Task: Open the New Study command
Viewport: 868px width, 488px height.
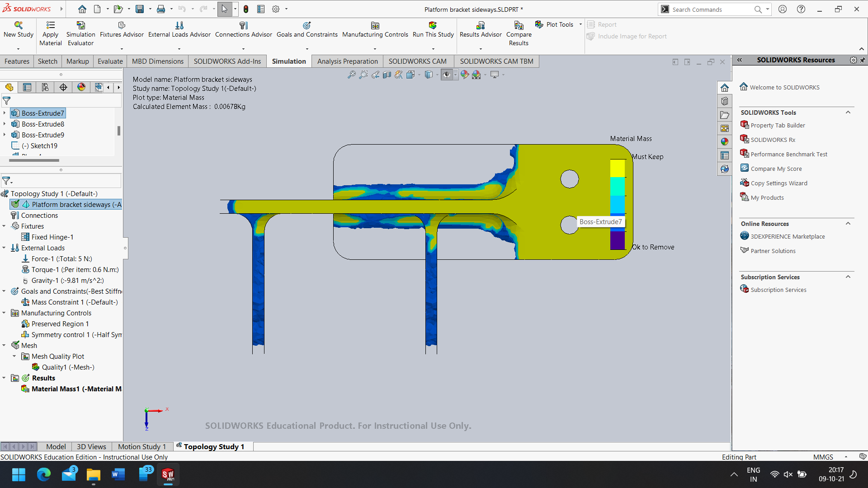Action: (x=19, y=30)
